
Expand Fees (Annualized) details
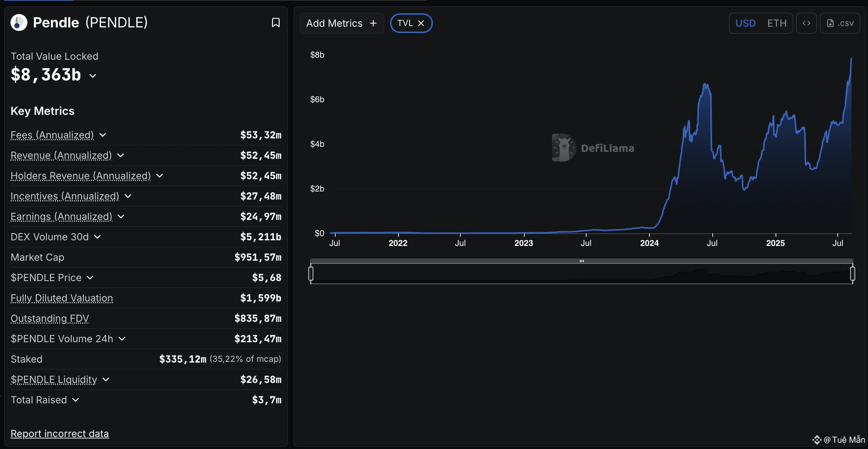tap(103, 135)
